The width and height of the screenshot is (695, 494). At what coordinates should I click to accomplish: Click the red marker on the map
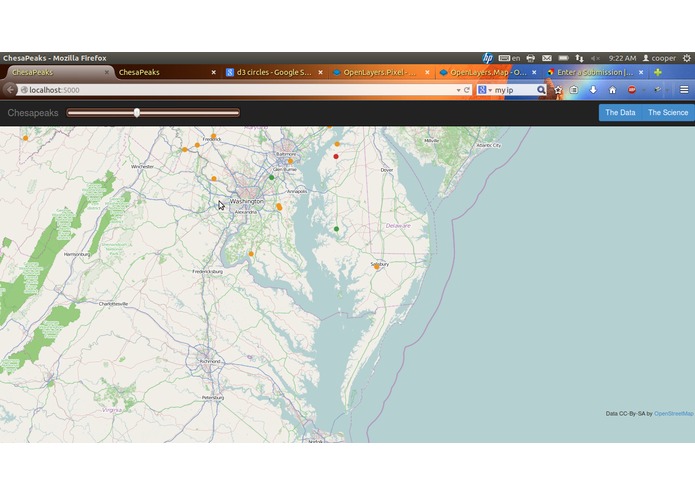point(336,156)
